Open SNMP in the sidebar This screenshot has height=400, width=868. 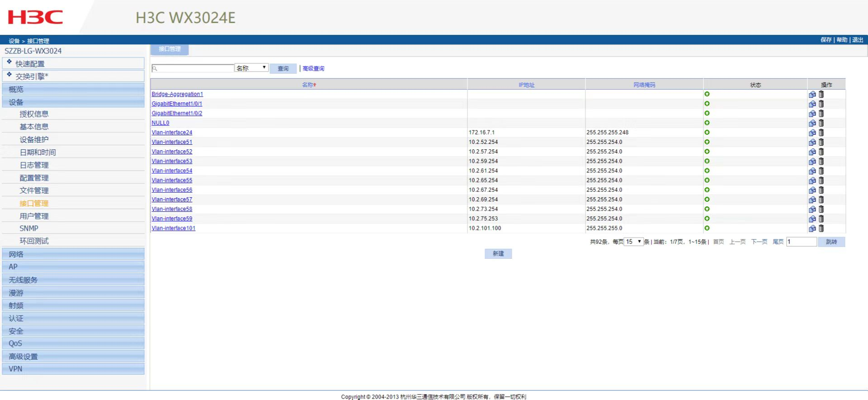(x=29, y=229)
